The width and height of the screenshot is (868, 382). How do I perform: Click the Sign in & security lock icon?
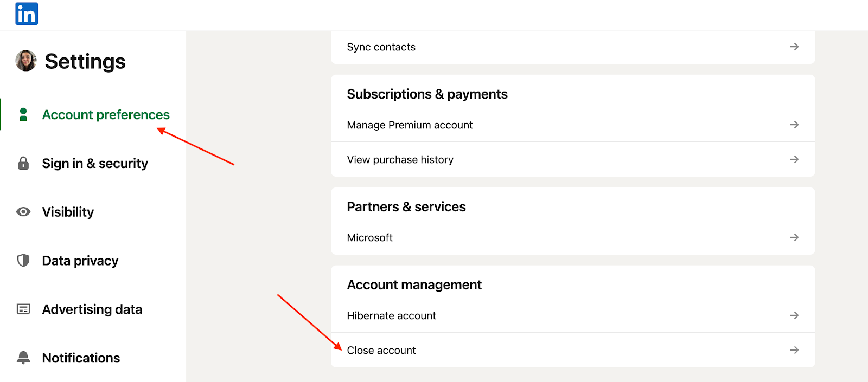click(x=23, y=163)
